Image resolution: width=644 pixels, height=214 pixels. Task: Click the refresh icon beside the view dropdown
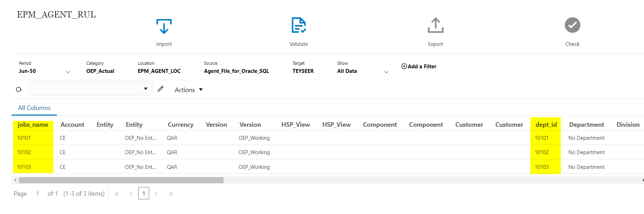tap(19, 90)
